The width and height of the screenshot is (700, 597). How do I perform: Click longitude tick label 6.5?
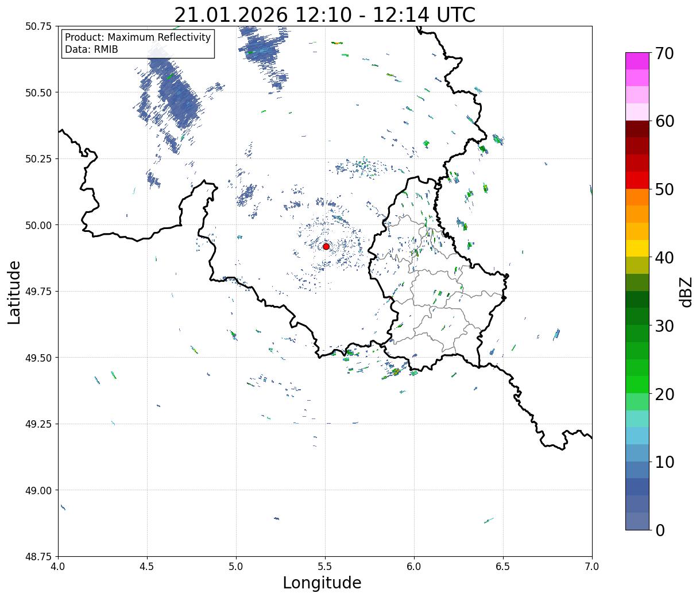pyautogui.click(x=503, y=567)
